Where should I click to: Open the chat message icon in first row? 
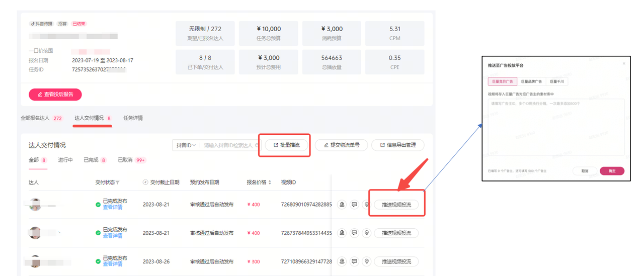coord(354,205)
